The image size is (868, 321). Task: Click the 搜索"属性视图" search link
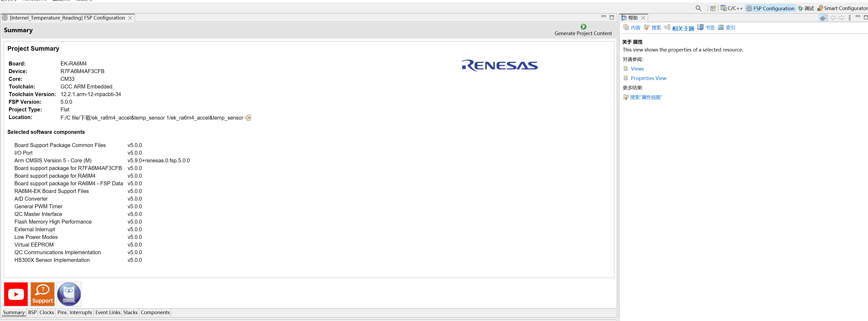tap(646, 97)
